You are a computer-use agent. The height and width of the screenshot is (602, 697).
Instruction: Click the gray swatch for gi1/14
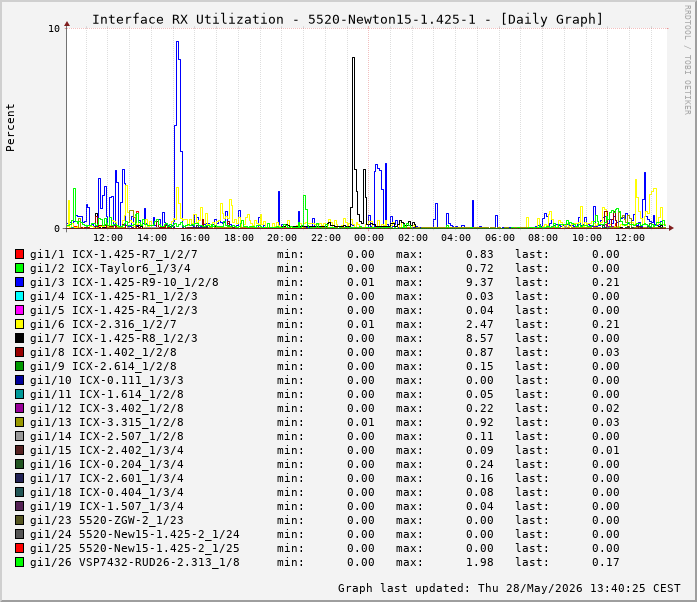pyautogui.click(x=19, y=436)
